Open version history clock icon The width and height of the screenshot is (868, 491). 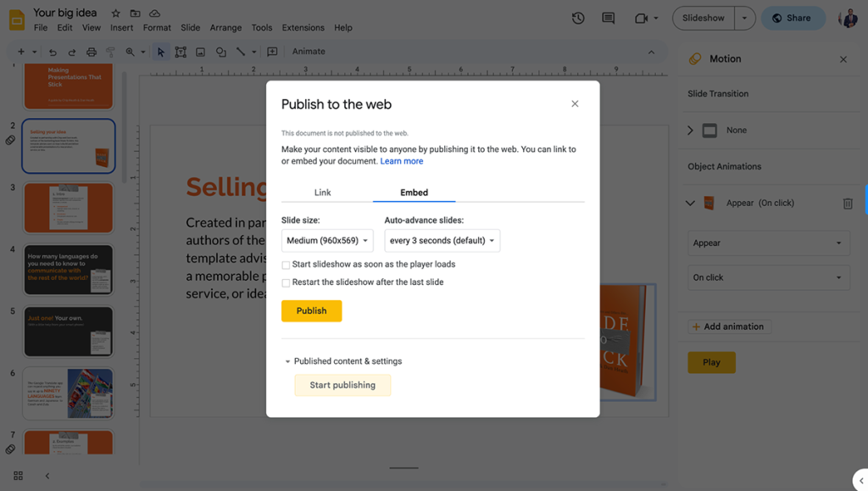click(578, 19)
